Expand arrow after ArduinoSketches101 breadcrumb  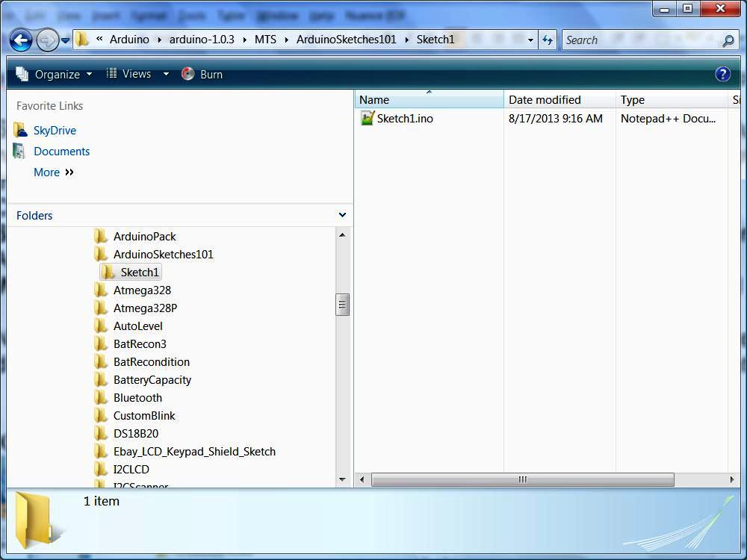(x=407, y=40)
